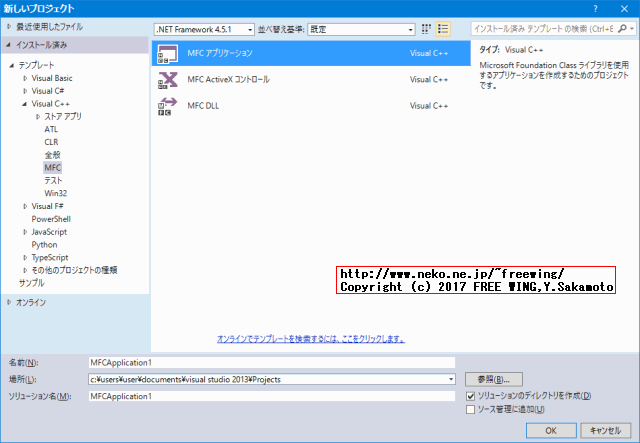Open search options dropdown arrow
Screen dimensions: 640x443
632,29
